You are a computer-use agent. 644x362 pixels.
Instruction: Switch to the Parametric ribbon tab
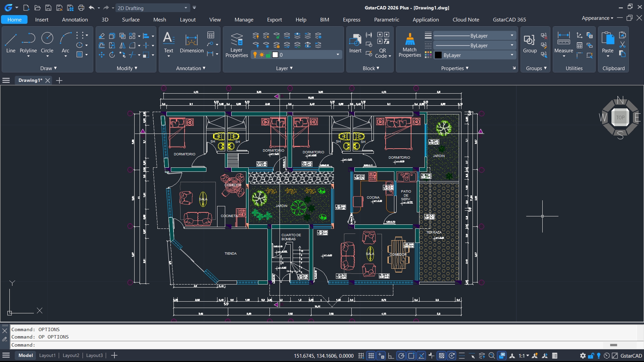tap(387, 19)
